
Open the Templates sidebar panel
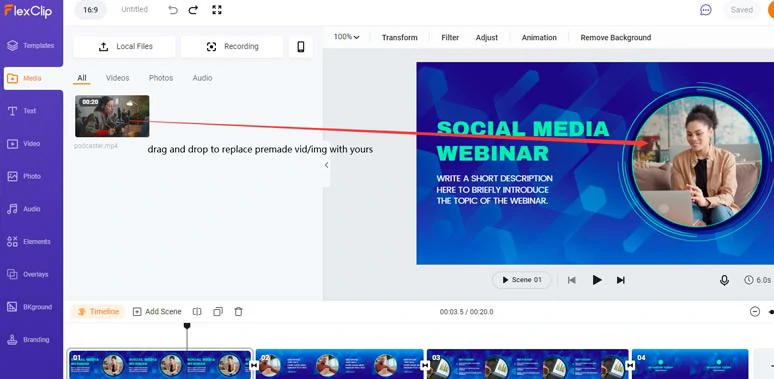click(x=31, y=45)
